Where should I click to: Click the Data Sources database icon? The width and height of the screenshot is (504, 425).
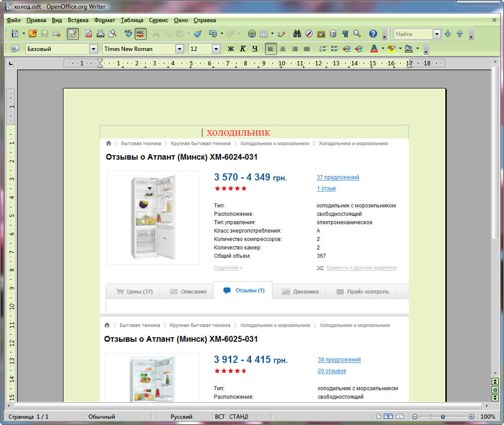(x=333, y=34)
